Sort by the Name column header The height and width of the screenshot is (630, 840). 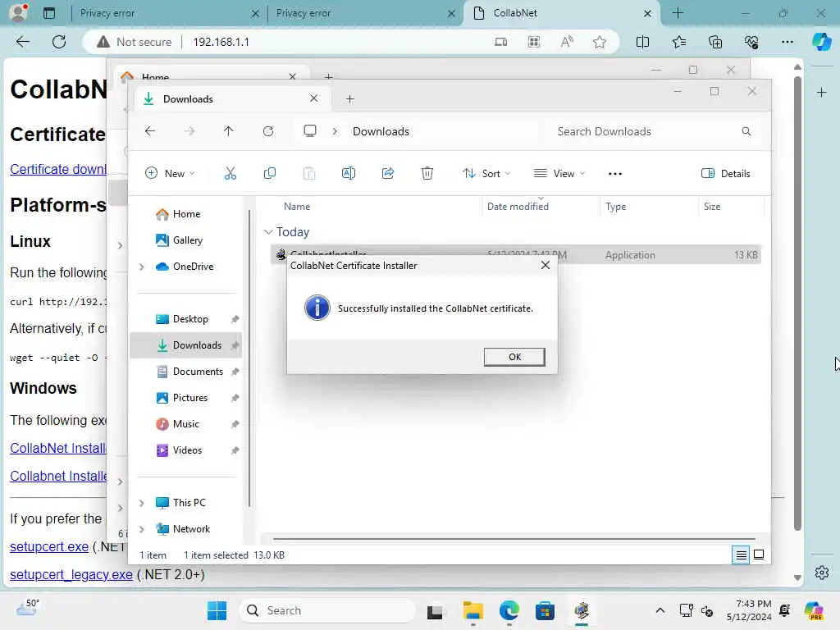point(297,206)
